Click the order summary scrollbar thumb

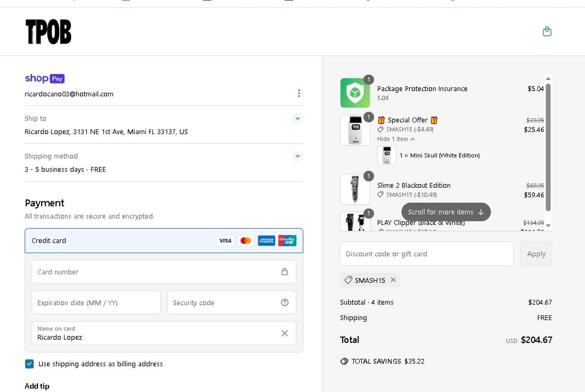[548, 147]
